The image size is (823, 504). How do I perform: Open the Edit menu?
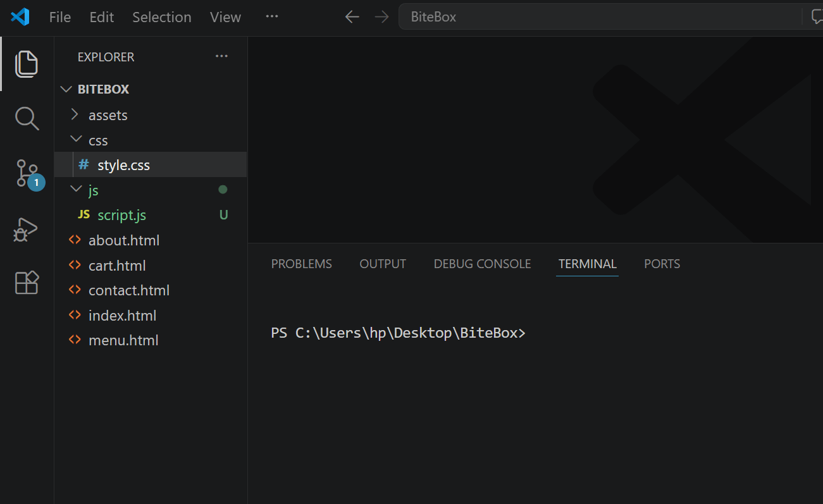102,17
